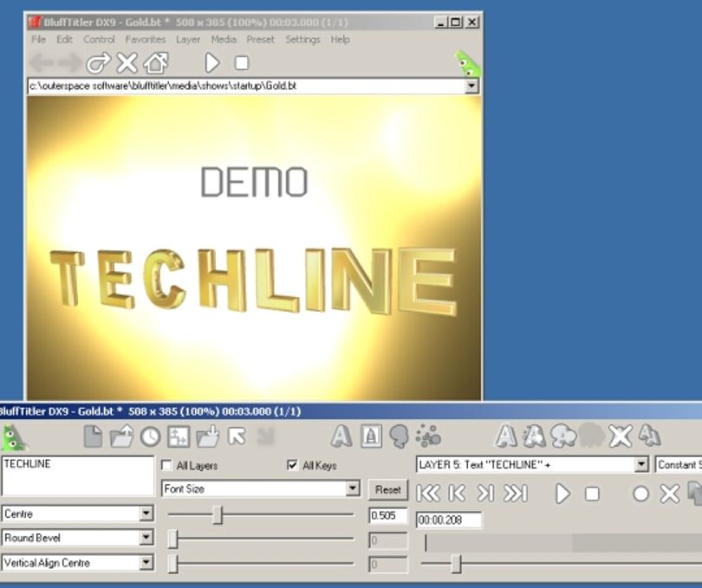
Task: Click the home icon in the viewer toolbar
Action: 155,62
